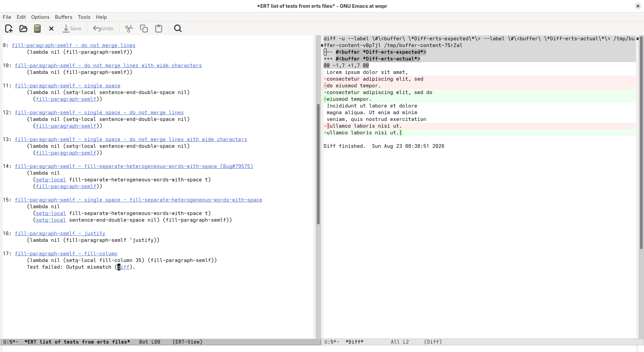Open the Edit menu
This screenshot has width=644, height=352.
tap(21, 17)
